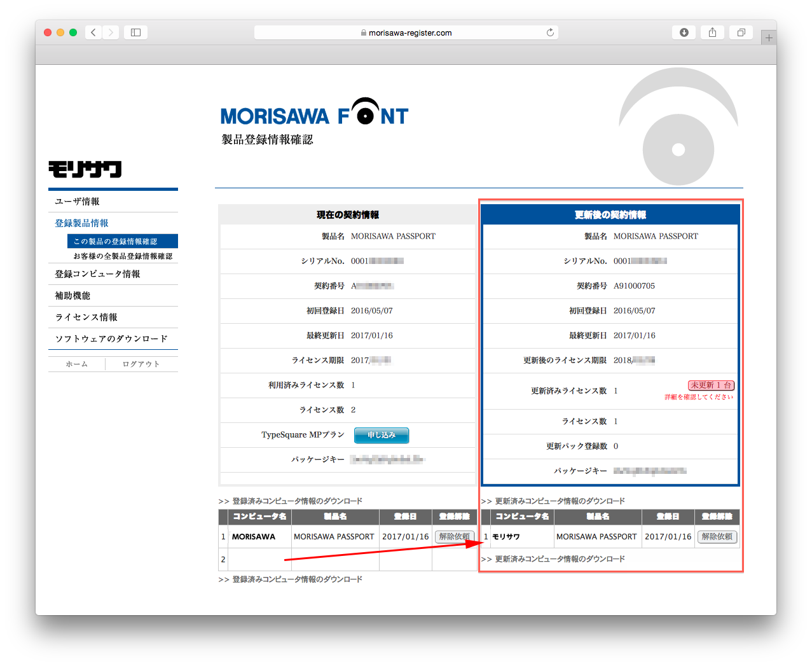Click the 詳細を確認してください red notice

699,397
